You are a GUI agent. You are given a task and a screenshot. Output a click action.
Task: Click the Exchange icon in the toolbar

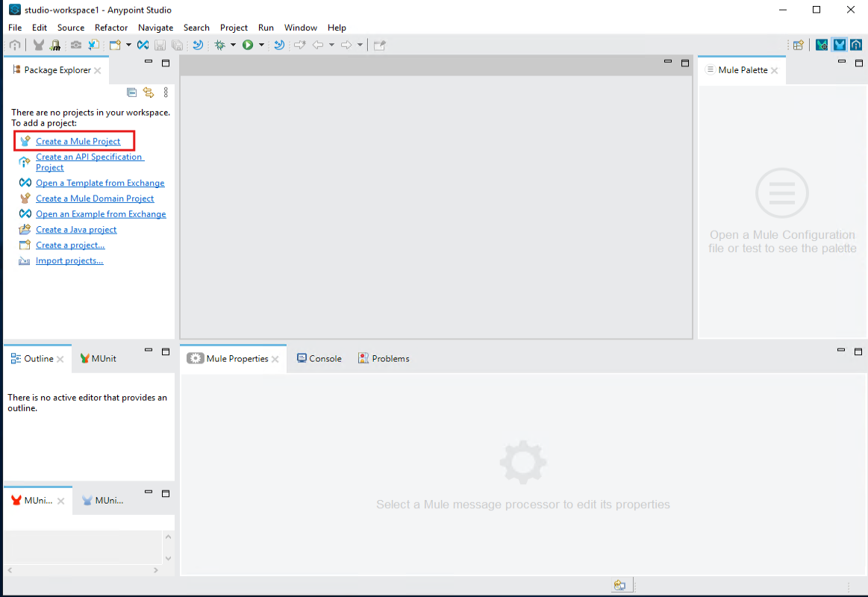[x=143, y=45]
